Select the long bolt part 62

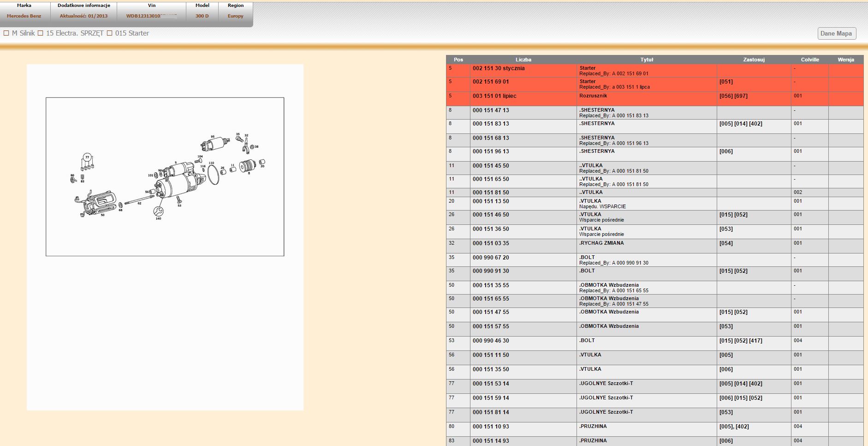[139, 200]
